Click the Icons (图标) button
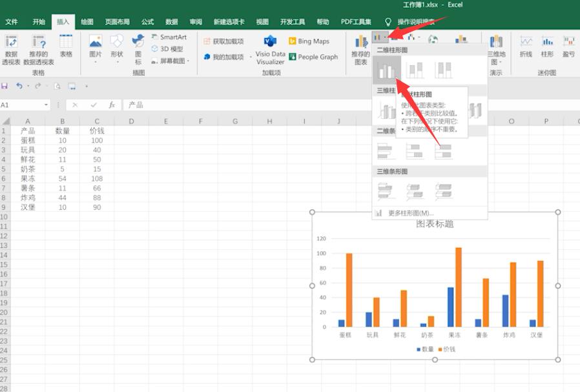This screenshot has height=392, width=580. click(x=138, y=50)
